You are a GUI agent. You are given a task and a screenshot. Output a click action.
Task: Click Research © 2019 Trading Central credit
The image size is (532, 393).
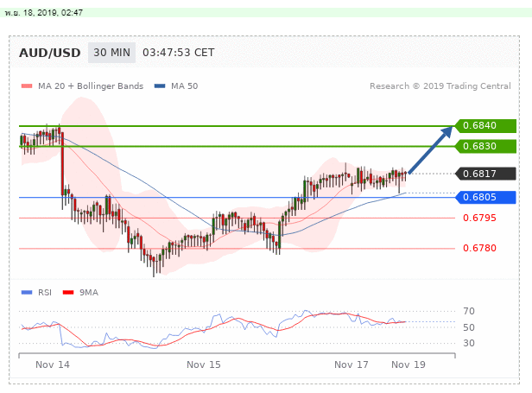tap(440, 86)
